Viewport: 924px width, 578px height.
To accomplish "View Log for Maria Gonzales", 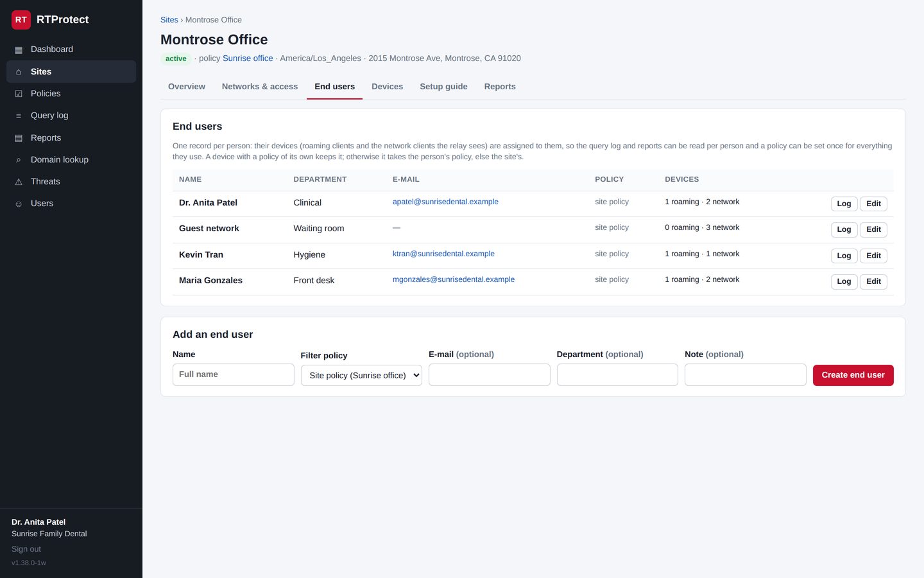I will click(844, 281).
